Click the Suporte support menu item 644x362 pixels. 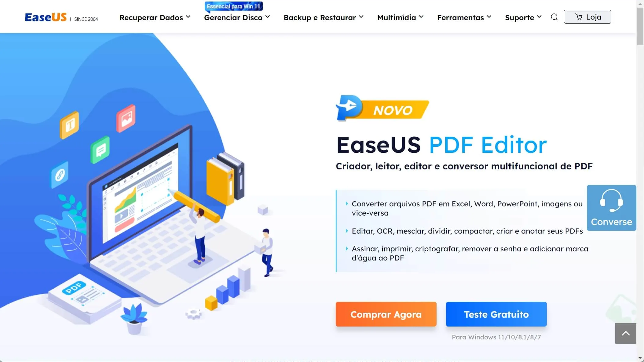(524, 17)
